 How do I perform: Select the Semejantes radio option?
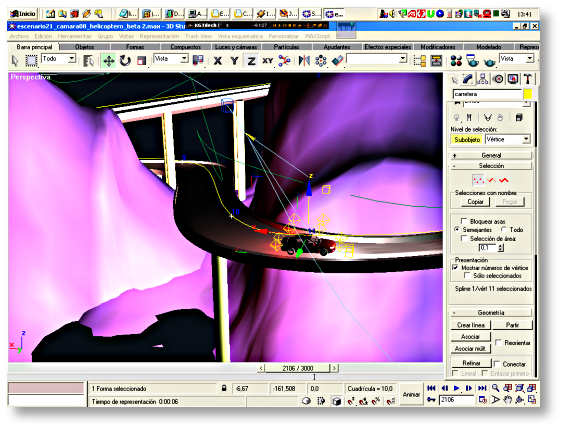(457, 229)
